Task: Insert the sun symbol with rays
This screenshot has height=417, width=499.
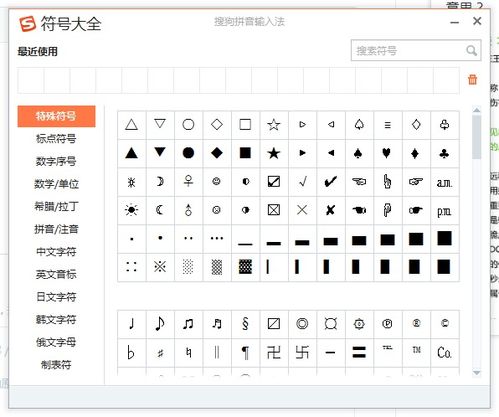Action: point(131,210)
